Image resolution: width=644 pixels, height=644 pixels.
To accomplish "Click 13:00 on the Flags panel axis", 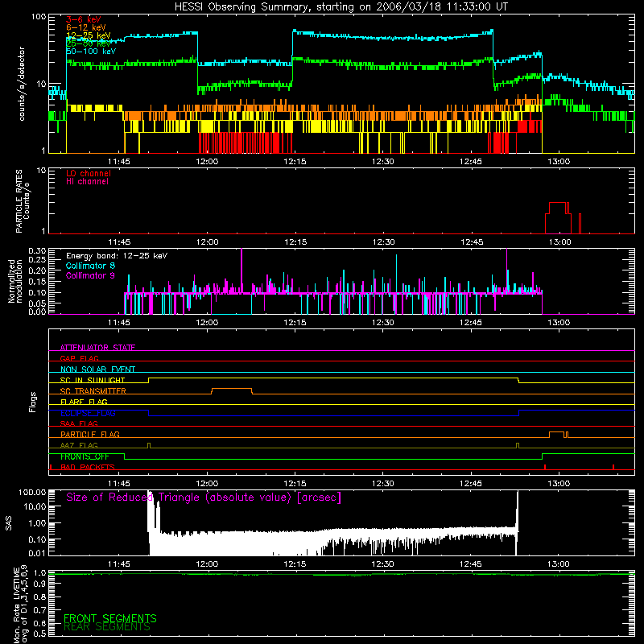I will (x=559, y=484).
